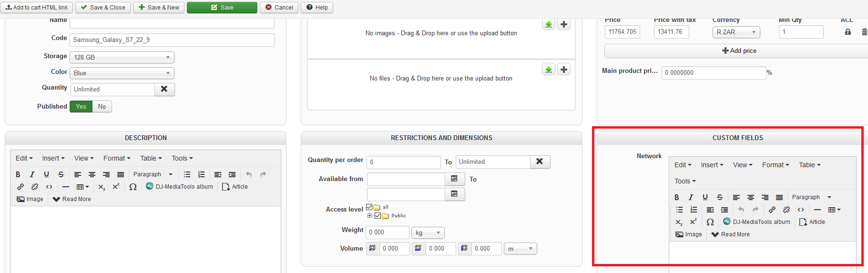
Task: Click the Code input field
Action: click(x=172, y=40)
